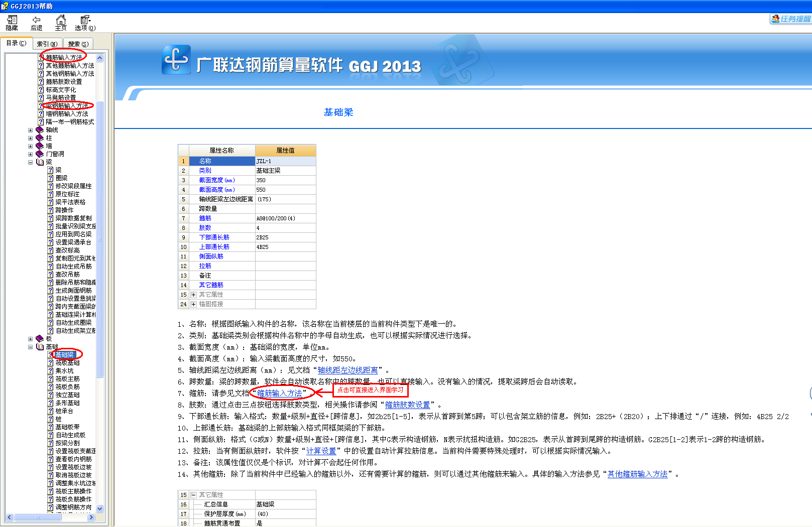This screenshot has height=527, width=812.
Task: Open the 主页 home icon in toolbar
Action: click(61, 23)
